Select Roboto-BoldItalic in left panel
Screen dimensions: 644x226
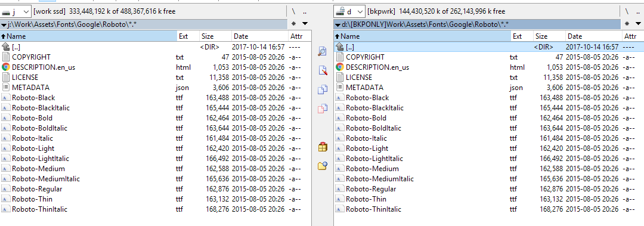pos(39,128)
